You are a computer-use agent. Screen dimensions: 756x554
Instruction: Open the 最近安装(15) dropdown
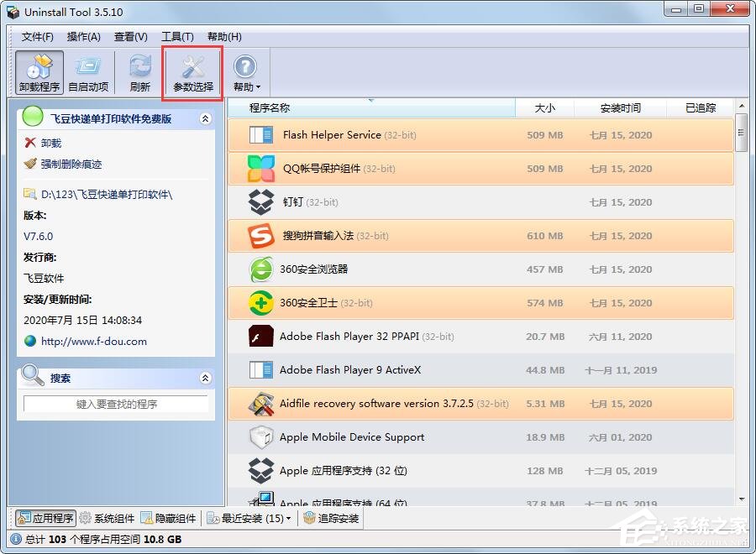pyautogui.click(x=253, y=518)
